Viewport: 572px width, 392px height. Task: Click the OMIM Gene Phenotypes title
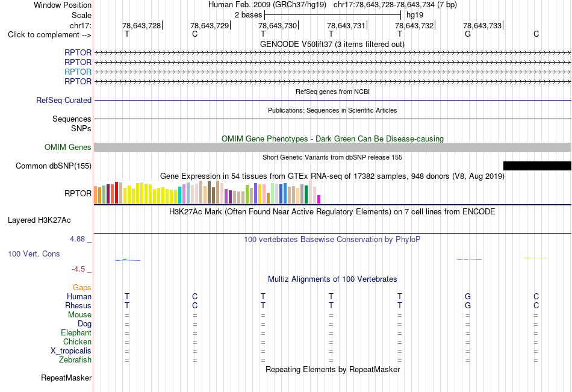click(x=332, y=138)
